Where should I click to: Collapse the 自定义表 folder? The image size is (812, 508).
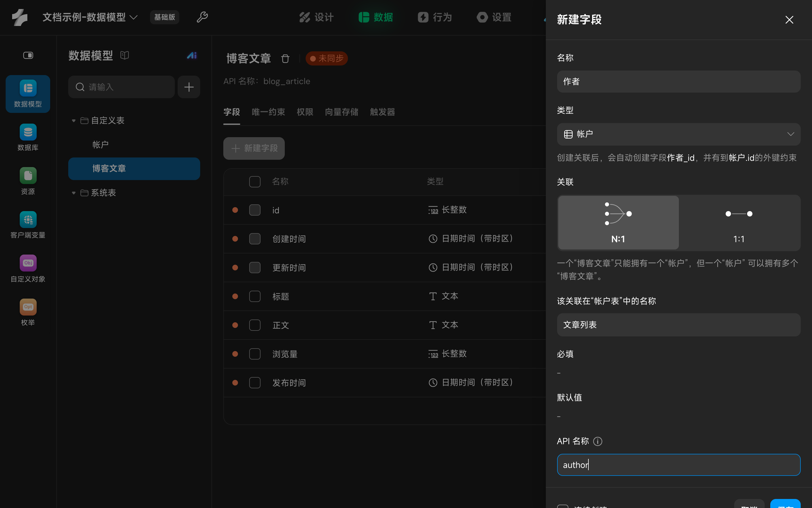coord(74,121)
